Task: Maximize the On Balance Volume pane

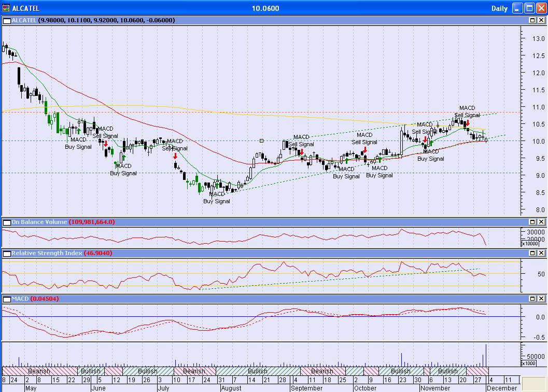Action: click(x=532, y=222)
